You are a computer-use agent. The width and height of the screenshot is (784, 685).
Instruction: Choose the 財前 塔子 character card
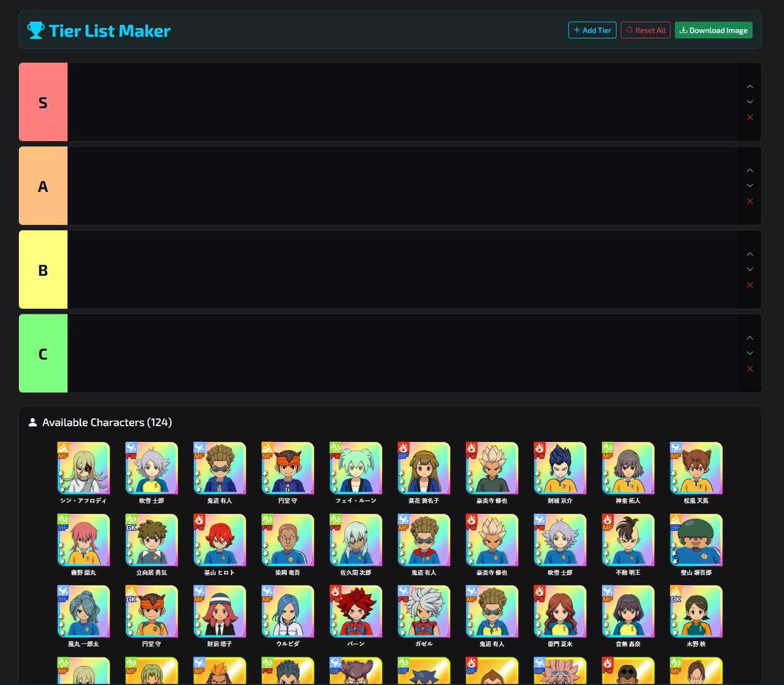click(220, 616)
